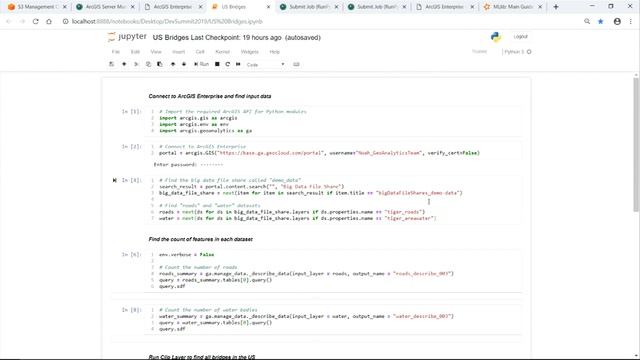
Task: Go forward using the browser forward arrow
Action: (22, 21)
